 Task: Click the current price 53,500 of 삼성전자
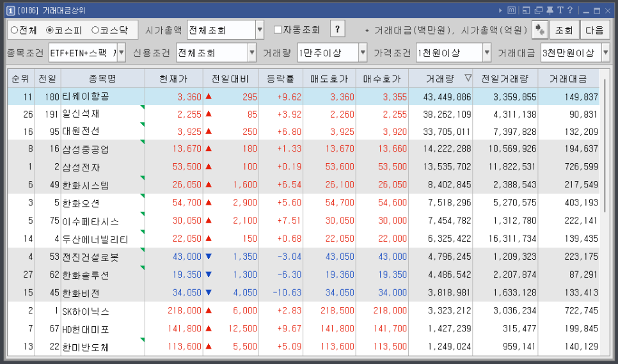click(x=187, y=166)
